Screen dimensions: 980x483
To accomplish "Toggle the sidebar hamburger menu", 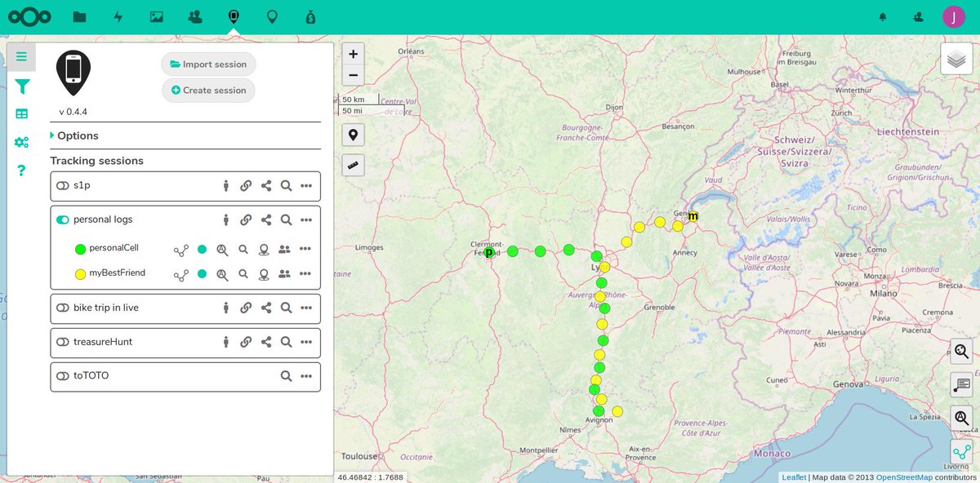I will (x=21, y=56).
